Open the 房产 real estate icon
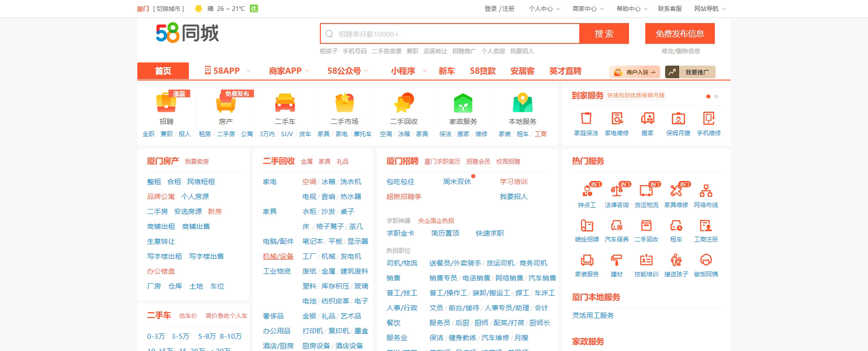This screenshot has width=868, height=351. coord(226,103)
